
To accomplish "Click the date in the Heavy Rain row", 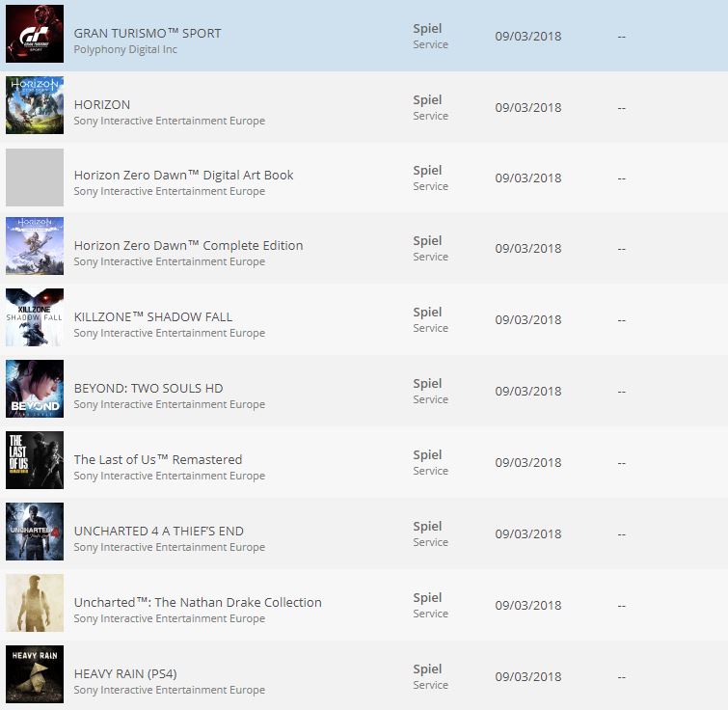I will tap(527, 676).
